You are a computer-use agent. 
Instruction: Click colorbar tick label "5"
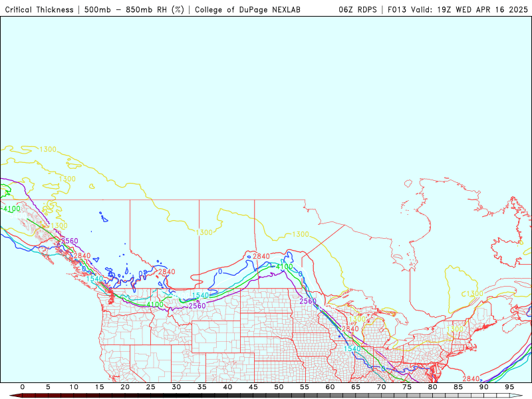coord(48,387)
